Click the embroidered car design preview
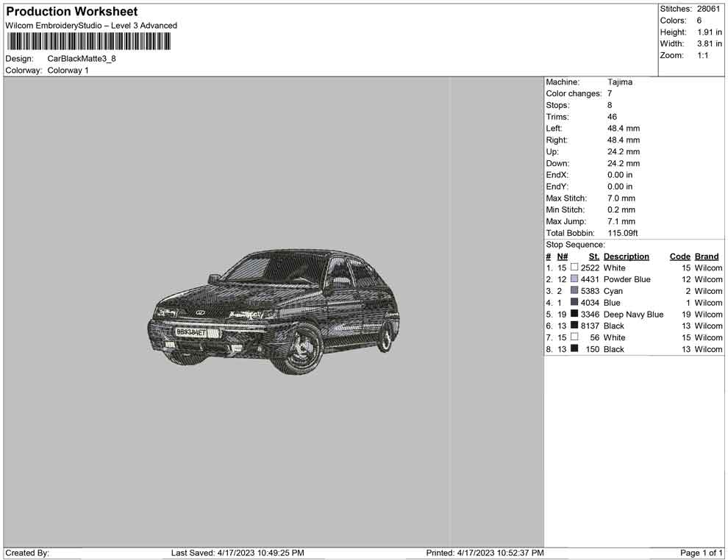 click(274, 311)
